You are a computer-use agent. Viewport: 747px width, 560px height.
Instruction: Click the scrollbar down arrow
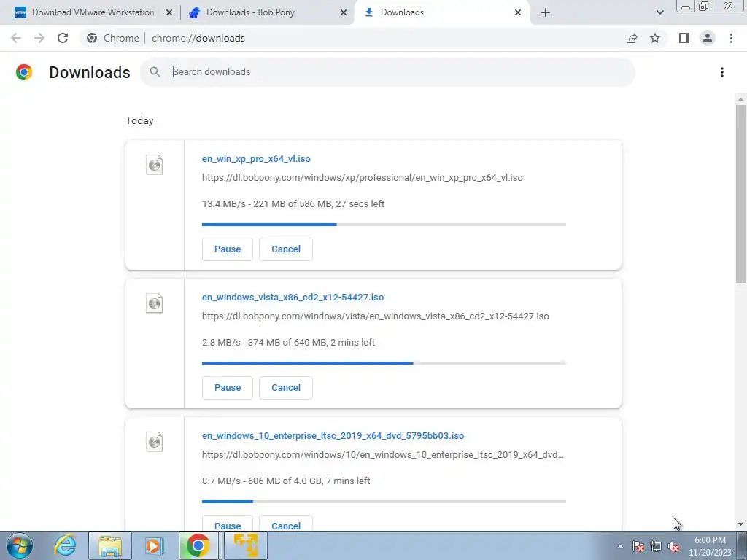tap(740, 525)
